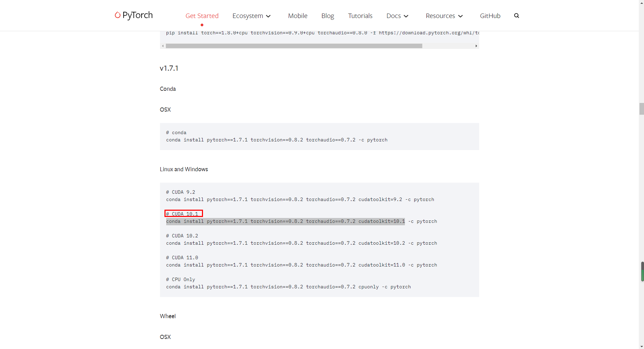
Task: Click the cudatoolkit=9.2 install command
Action: 300,200
